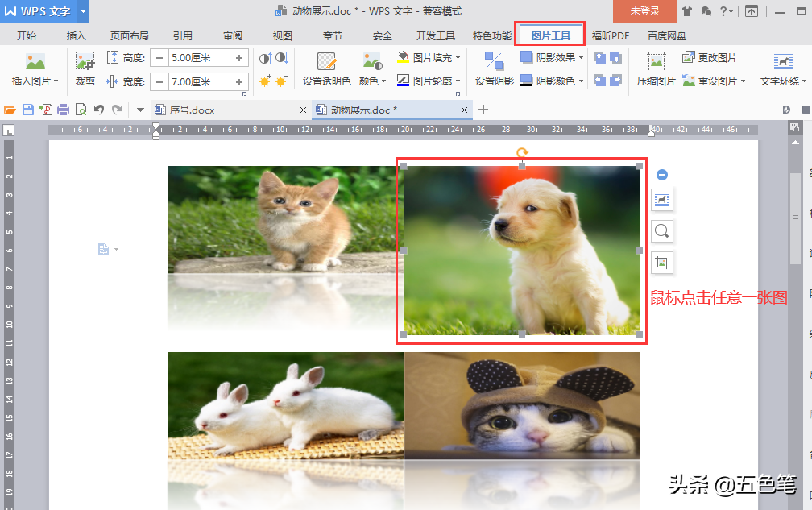Increase picture height with plus button

click(x=239, y=58)
